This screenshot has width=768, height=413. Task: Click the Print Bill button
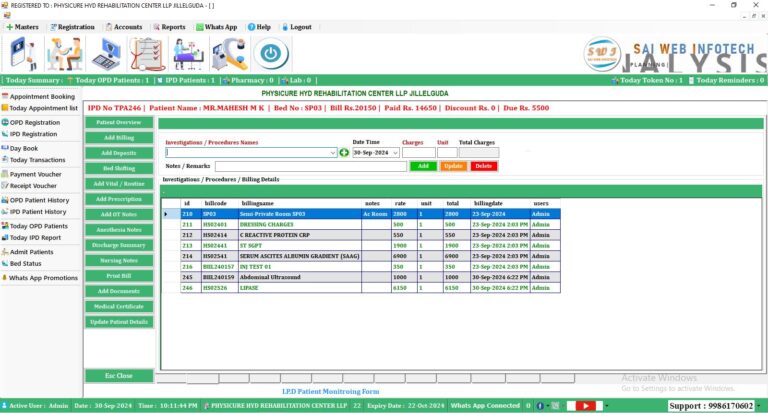[119, 276]
